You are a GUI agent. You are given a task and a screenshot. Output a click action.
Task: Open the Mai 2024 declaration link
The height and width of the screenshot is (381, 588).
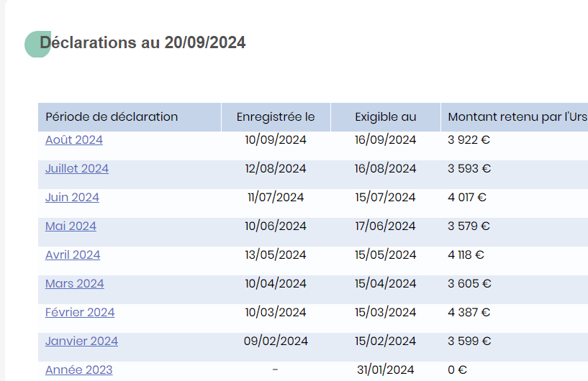click(x=71, y=226)
